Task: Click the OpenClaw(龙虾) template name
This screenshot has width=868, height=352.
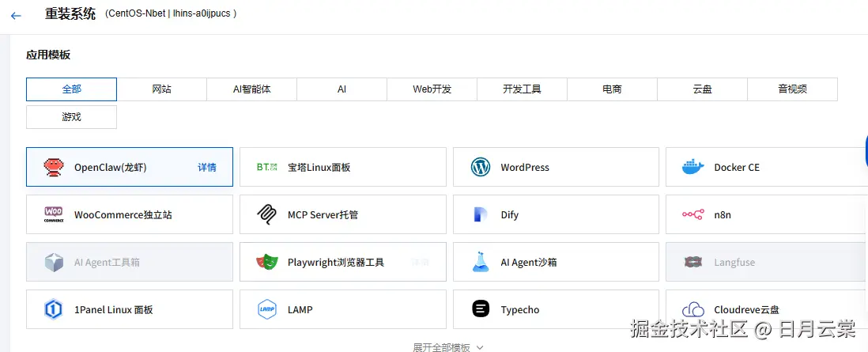Action: [x=111, y=168]
